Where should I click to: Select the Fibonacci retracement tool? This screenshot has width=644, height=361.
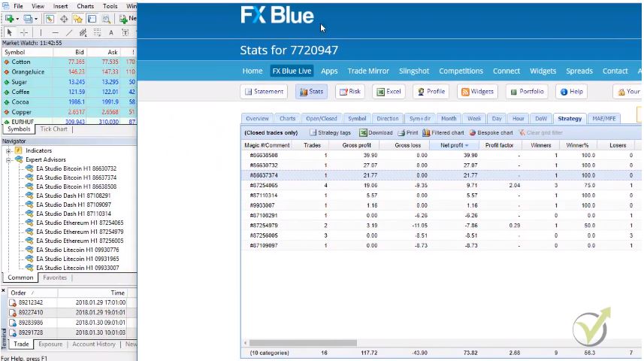pos(98,32)
